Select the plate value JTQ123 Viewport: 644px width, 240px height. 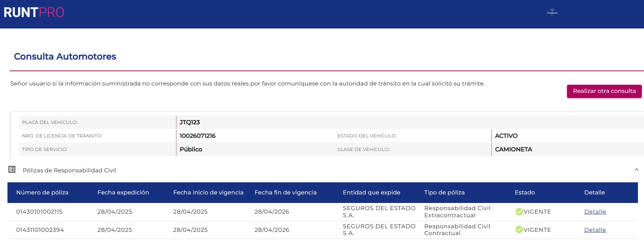(189, 122)
